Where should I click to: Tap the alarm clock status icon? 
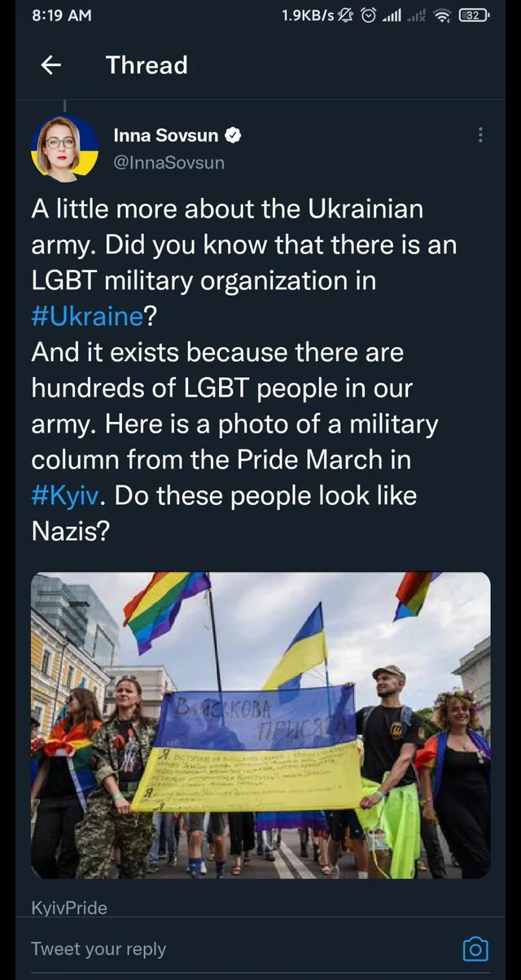point(369,15)
